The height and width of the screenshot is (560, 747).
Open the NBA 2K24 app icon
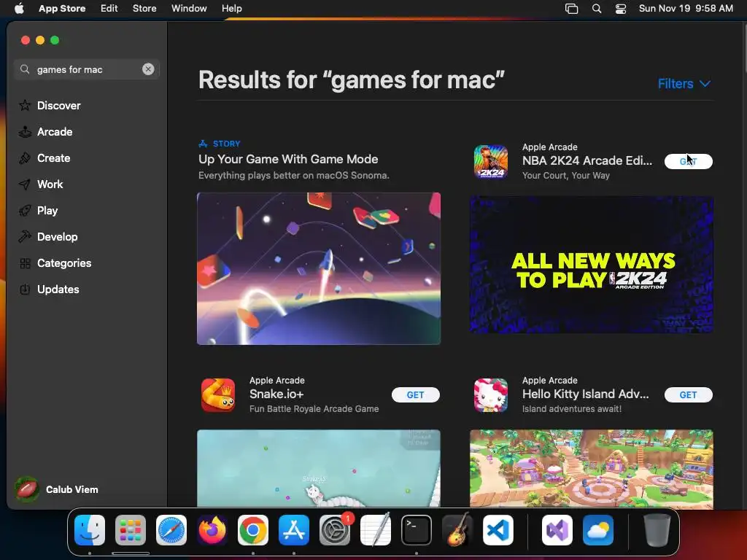[x=491, y=161]
